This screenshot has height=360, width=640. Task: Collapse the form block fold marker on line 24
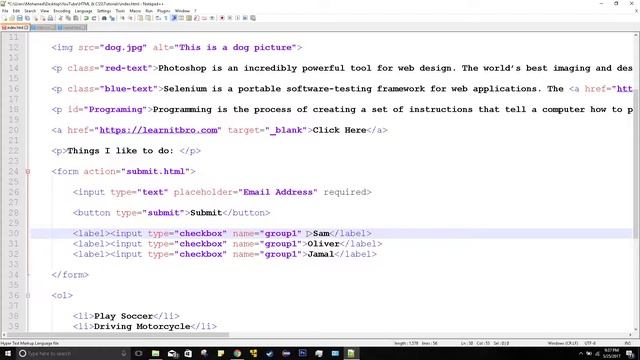tap(28, 171)
